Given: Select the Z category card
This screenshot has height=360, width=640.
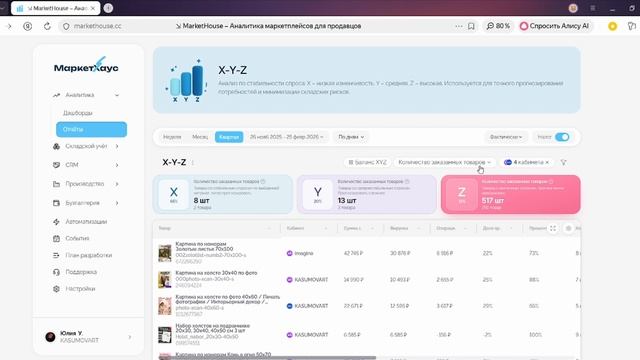Looking at the screenshot, I should pyautogui.click(x=511, y=194).
